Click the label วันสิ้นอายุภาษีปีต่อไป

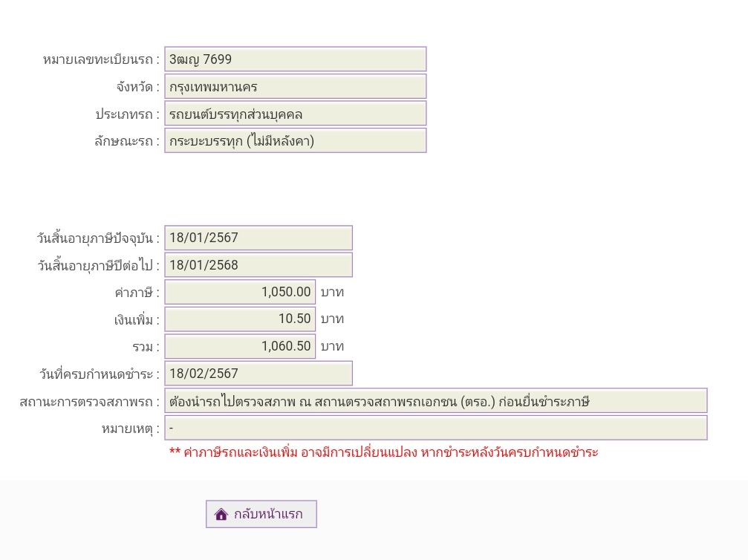pos(98,265)
